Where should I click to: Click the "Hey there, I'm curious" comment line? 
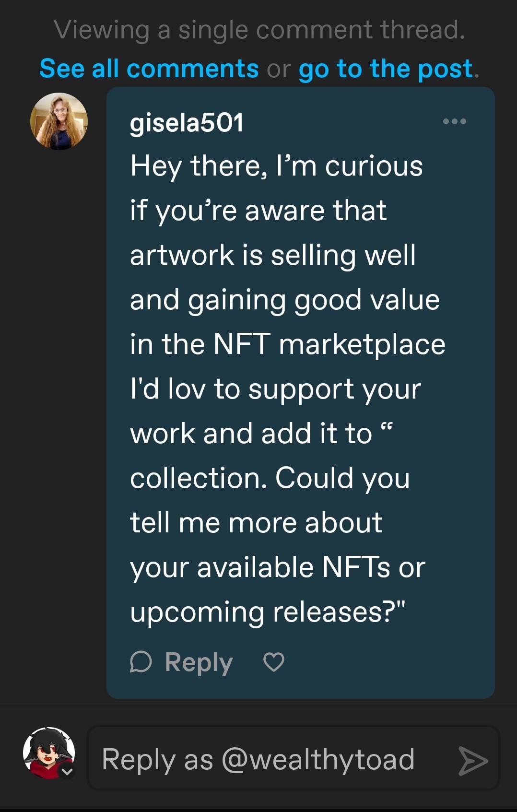pyautogui.click(x=276, y=166)
